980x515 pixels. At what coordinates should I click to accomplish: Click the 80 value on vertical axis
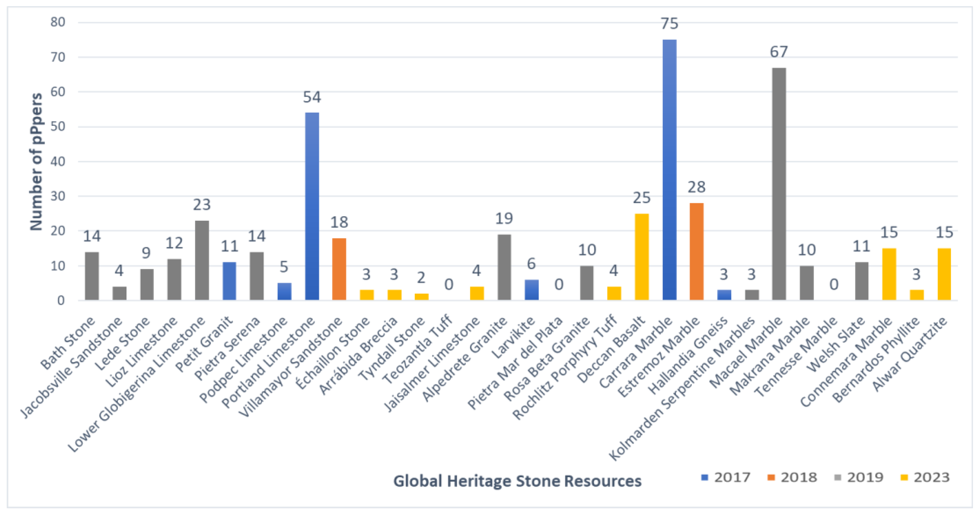point(58,22)
